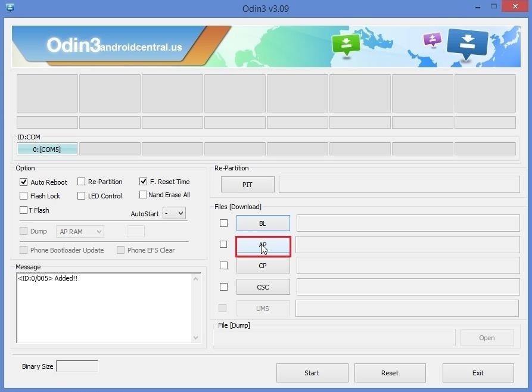Close the Odin3 window
The image size is (532, 392).
pyautogui.click(x=515, y=7)
